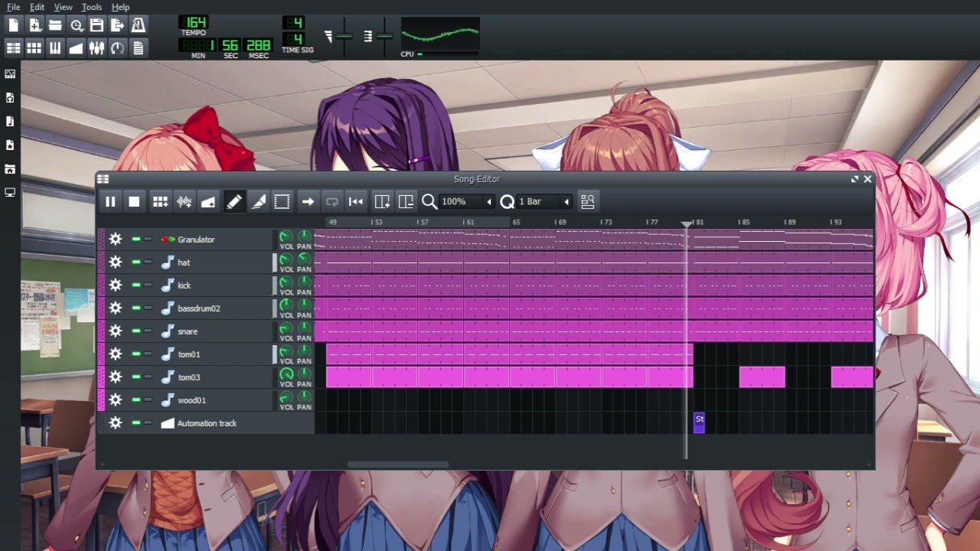Image resolution: width=980 pixels, height=551 pixels.
Task: Toggle return-to-start behaviour button
Action: click(355, 202)
